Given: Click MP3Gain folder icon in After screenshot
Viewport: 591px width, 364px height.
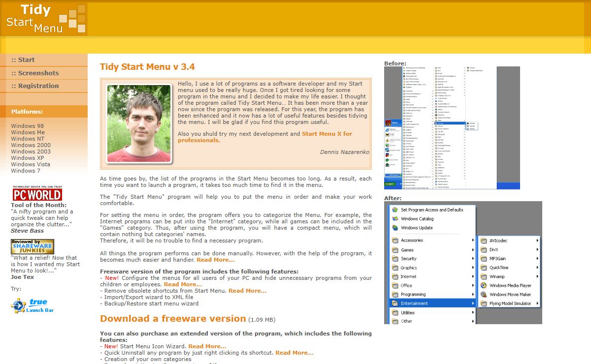Looking at the screenshot, I should [484, 258].
